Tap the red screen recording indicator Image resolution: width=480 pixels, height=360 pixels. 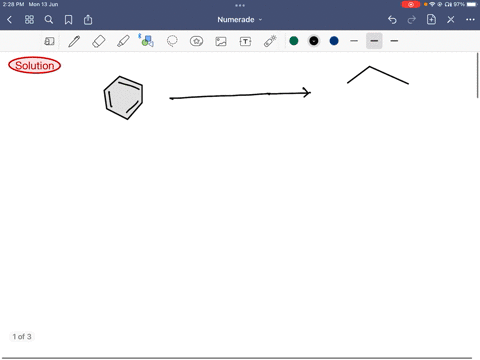411,4
